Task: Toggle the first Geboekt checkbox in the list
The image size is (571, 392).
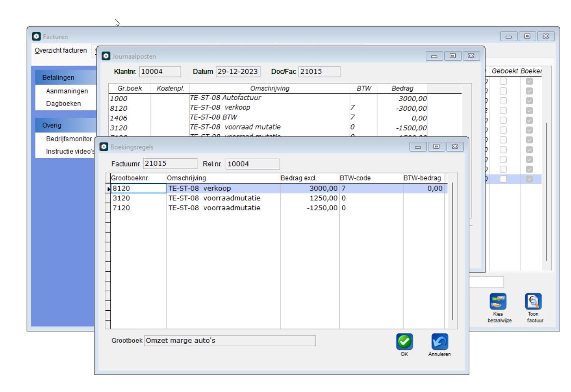Action: (503, 81)
